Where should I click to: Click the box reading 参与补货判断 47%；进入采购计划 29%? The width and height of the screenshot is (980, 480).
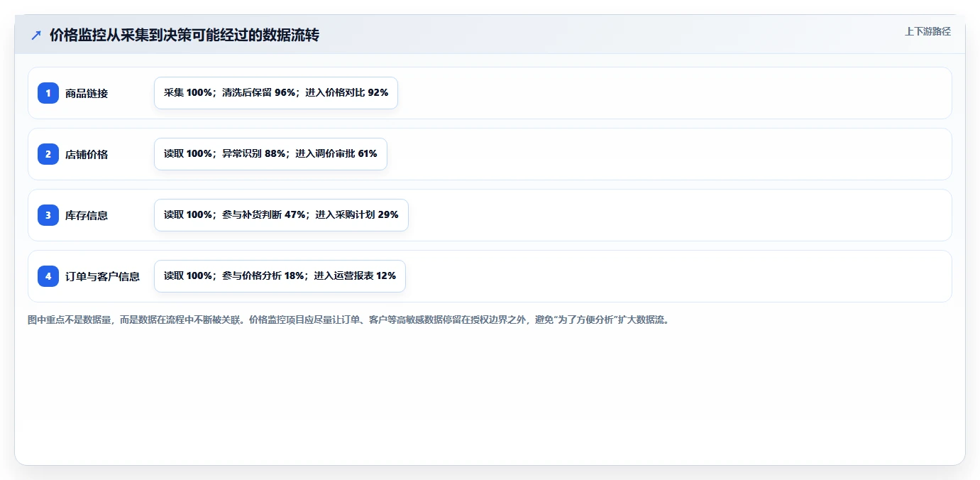pyautogui.click(x=281, y=215)
